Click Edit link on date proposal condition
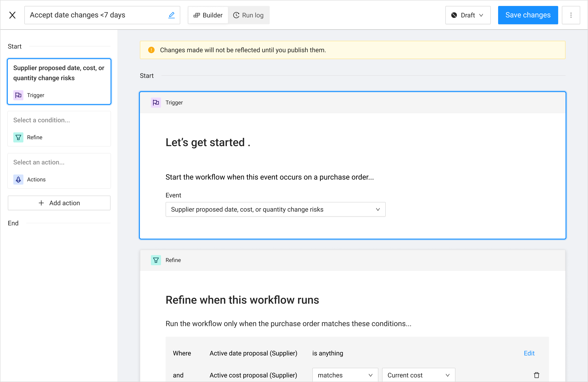588x382 pixels. (x=529, y=353)
